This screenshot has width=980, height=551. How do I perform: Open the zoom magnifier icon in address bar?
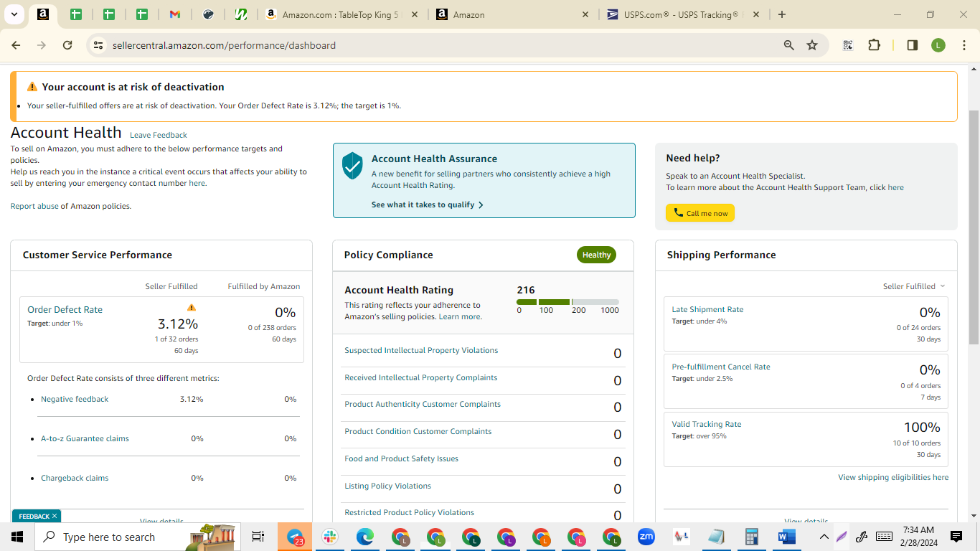point(789,45)
